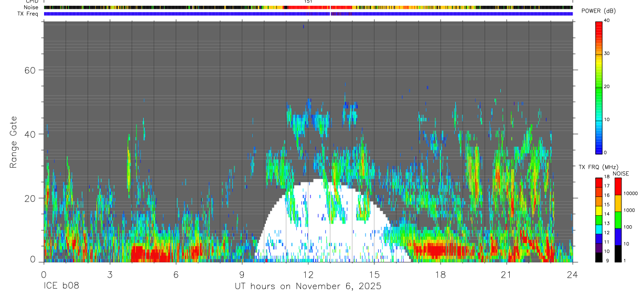Pick the black 1-10 noise swatch
Viewport: 644px width, 297px height.
tap(618, 253)
